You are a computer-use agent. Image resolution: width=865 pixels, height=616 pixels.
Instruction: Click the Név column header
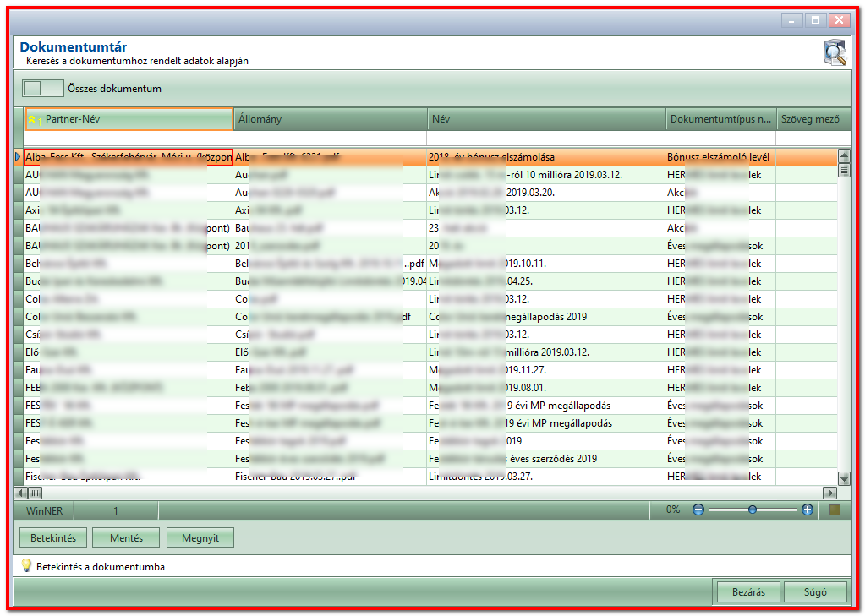pyautogui.click(x=546, y=119)
